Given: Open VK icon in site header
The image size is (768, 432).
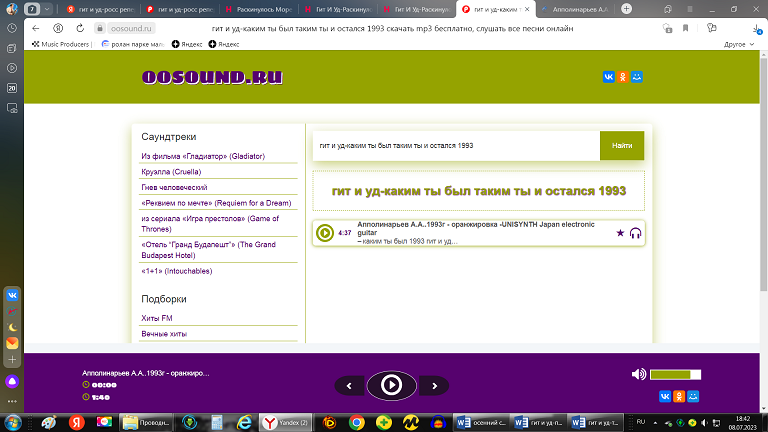Looking at the screenshot, I should (608, 77).
